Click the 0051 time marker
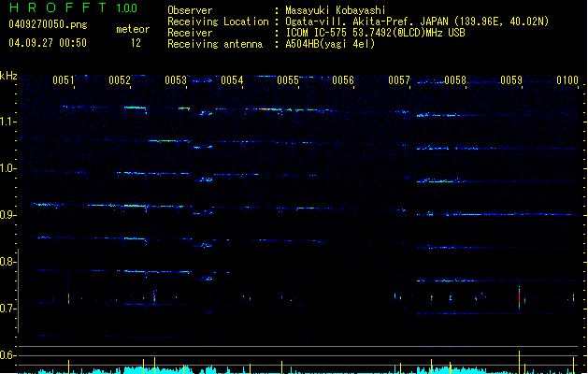588x374 pixels. [x=64, y=80]
